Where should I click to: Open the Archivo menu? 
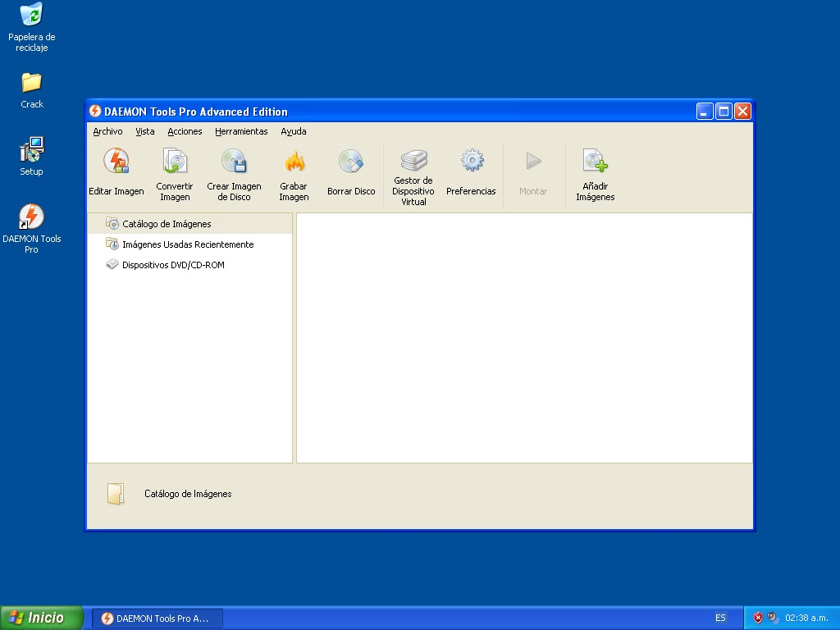pyautogui.click(x=107, y=131)
